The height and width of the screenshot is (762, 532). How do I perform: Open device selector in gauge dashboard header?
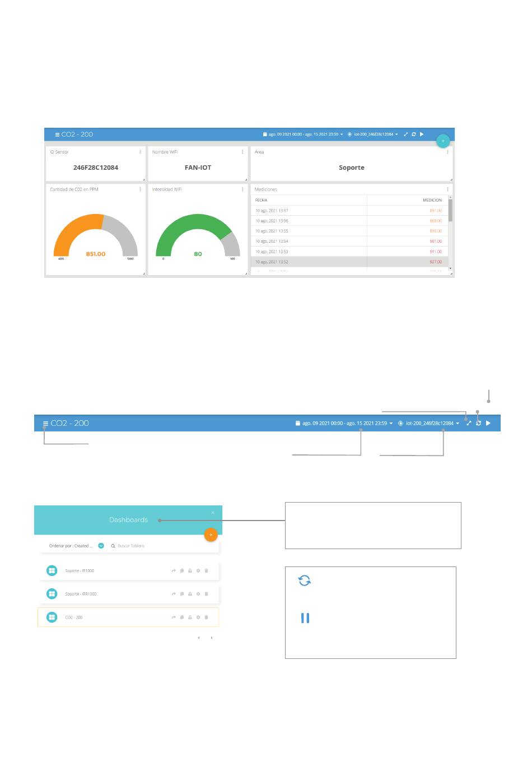[x=373, y=134]
